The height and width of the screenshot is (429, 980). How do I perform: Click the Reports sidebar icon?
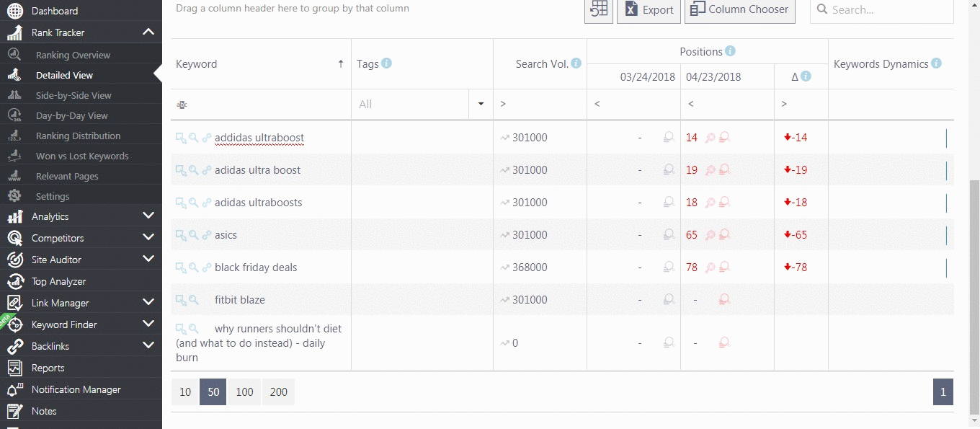point(15,368)
